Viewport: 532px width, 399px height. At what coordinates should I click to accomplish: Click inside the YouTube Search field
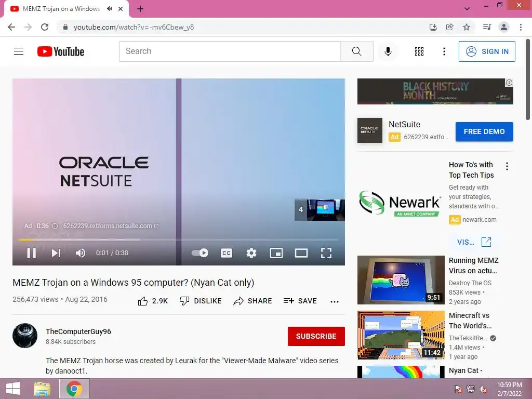pos(230,51)
